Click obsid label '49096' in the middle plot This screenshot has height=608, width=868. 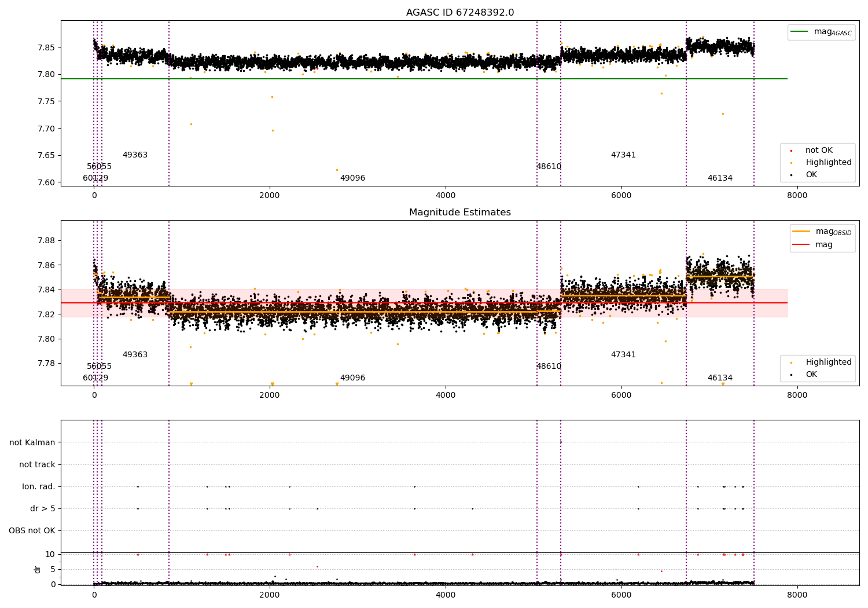point(352,378)
